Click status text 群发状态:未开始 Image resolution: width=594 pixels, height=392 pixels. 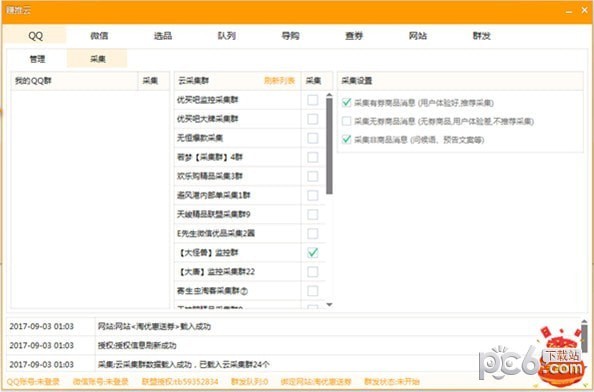392,382
